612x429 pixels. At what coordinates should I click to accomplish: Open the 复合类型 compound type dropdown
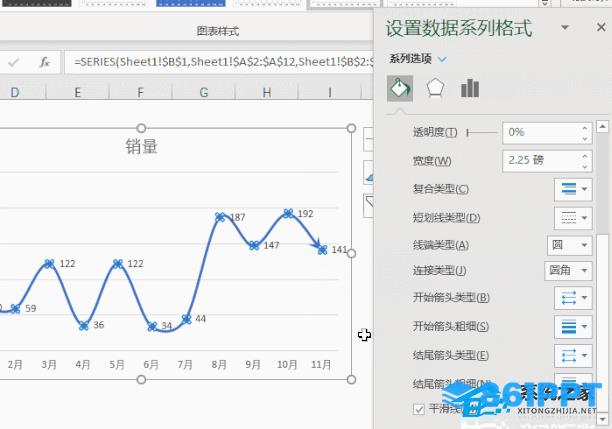tap(572, 188)
